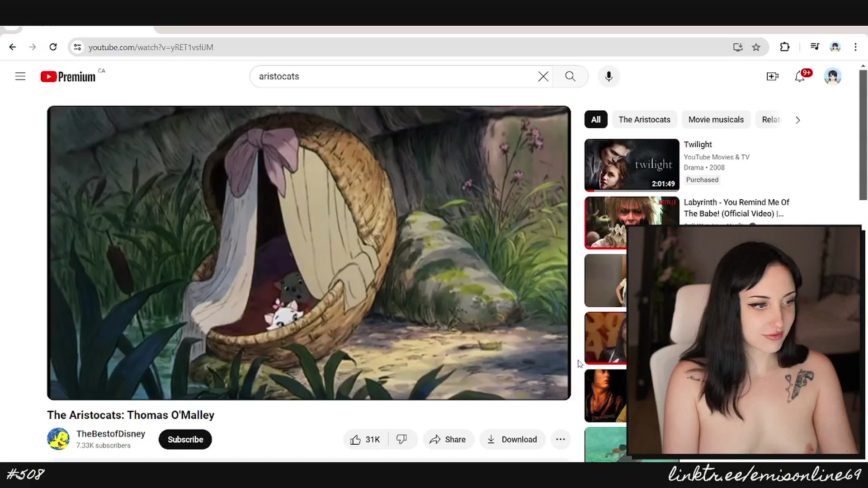The height and width of the screenshot is (488, 868).
Task: Open the Chrome three-dot menu
Action: pyautogui.click(x=855, y=47)
